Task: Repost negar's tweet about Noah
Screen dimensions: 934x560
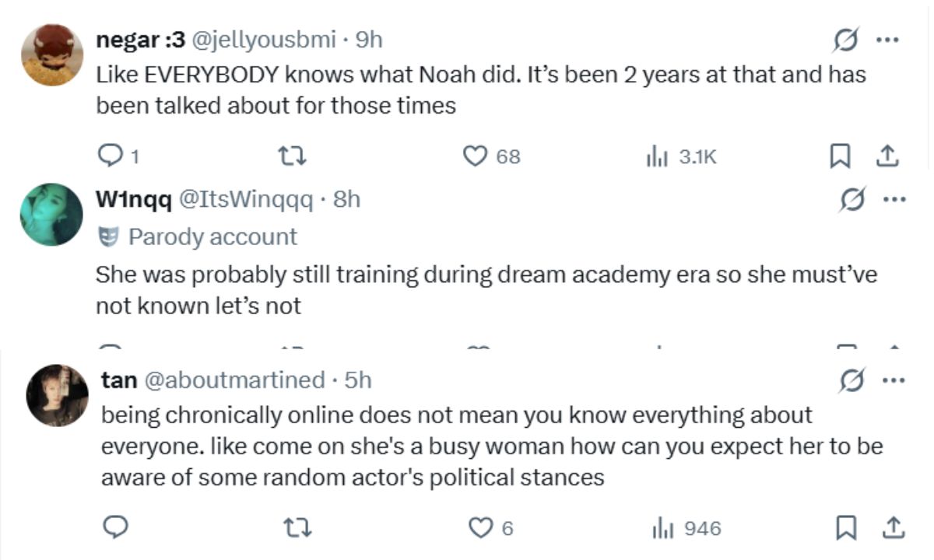Action: [x=295, y=156]
